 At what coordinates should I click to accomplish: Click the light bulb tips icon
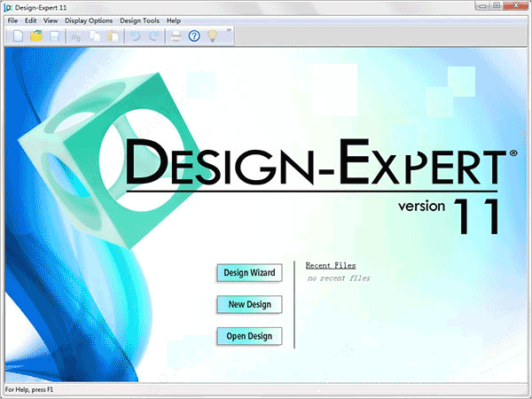point(213,36)
